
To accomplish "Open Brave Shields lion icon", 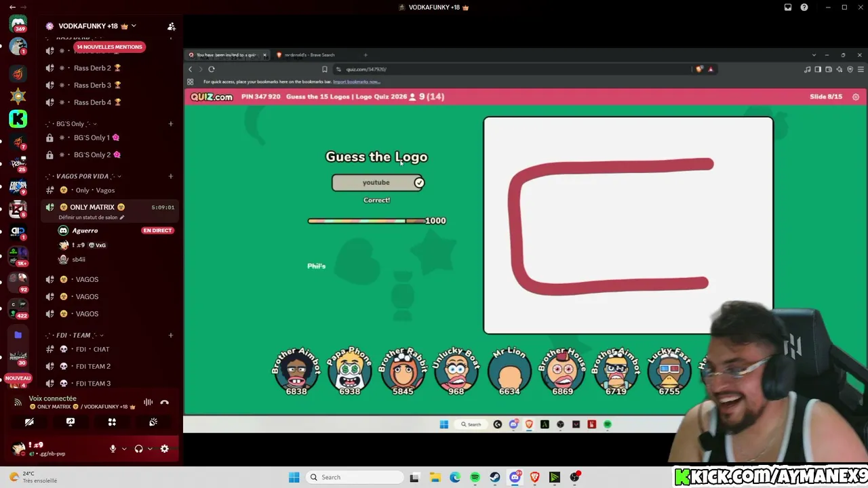I will click(700, 69).
